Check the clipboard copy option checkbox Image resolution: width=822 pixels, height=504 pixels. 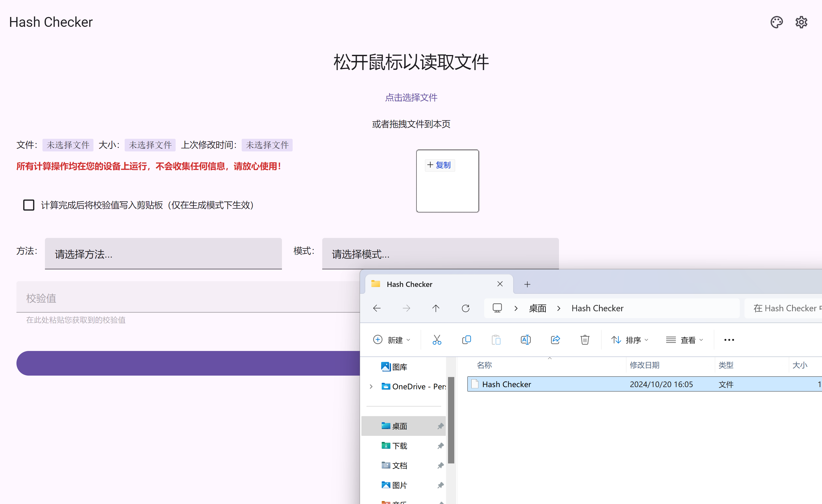click(29, 205)
